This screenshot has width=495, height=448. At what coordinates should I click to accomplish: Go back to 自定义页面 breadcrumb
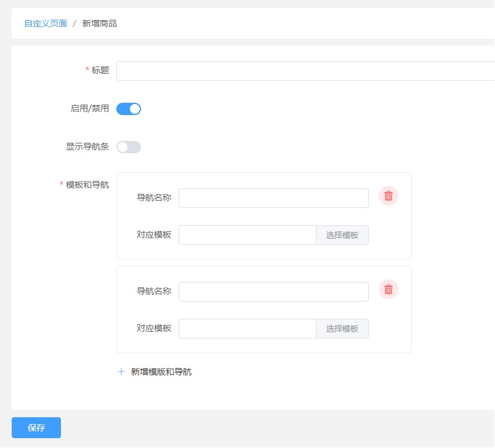[46, 23]
